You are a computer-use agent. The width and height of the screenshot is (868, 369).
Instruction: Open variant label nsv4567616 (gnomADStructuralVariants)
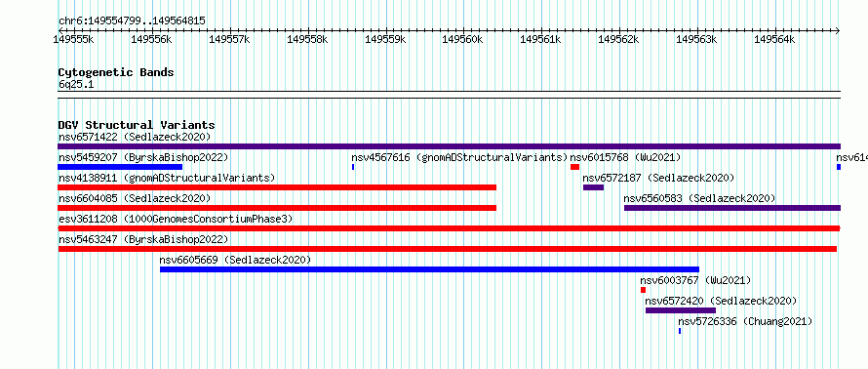[x=459, y=157]
